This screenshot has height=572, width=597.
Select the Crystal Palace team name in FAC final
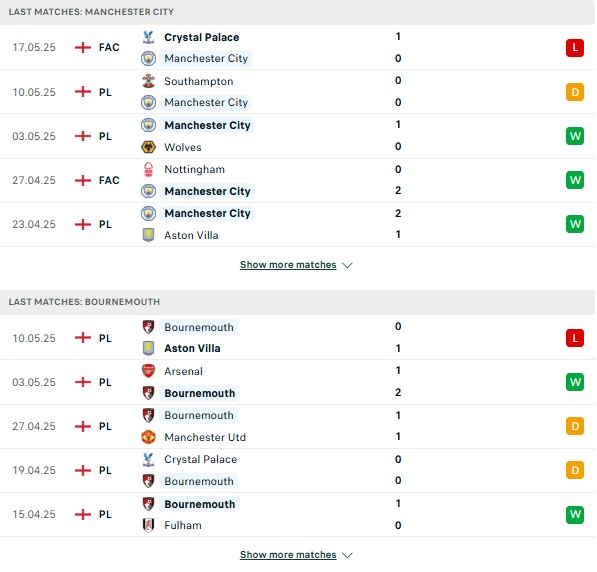click(202, 37)
